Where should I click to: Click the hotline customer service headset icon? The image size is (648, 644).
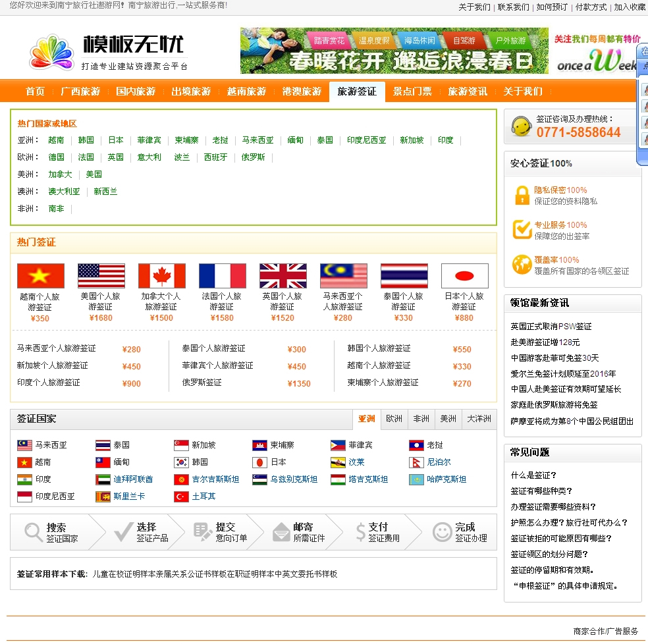coord(522,126)
